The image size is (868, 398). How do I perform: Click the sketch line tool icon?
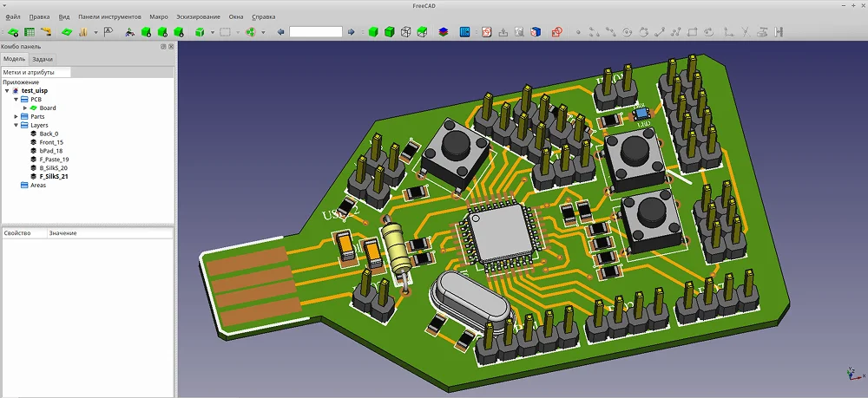(x=661, y=32)
